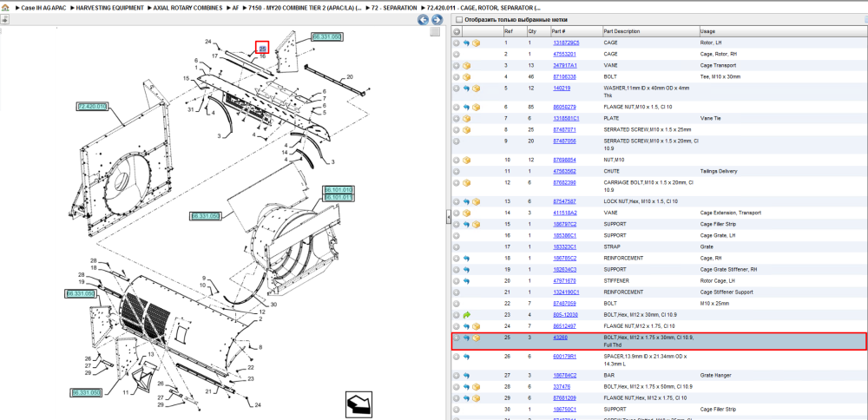Go to previous figure with left arrow
This screenshot has height=420, width=868.
click(x=423, y=20)
